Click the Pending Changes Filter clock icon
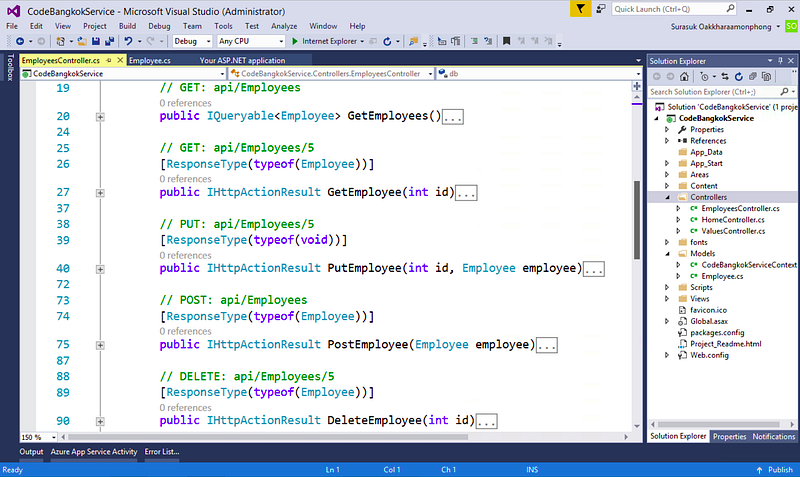This screenshot has width=800, height=477. pyautogui.click(x=704, y=77)
